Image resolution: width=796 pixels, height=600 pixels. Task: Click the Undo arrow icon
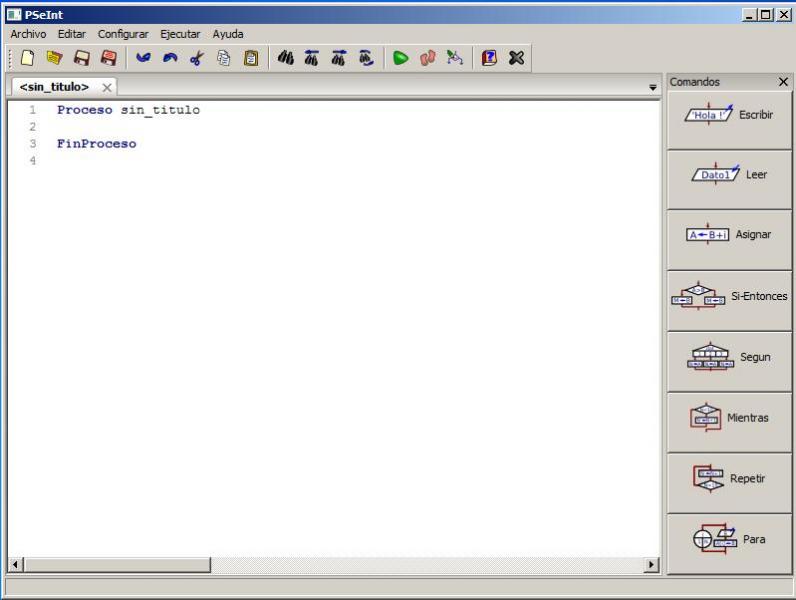[143, 58]
